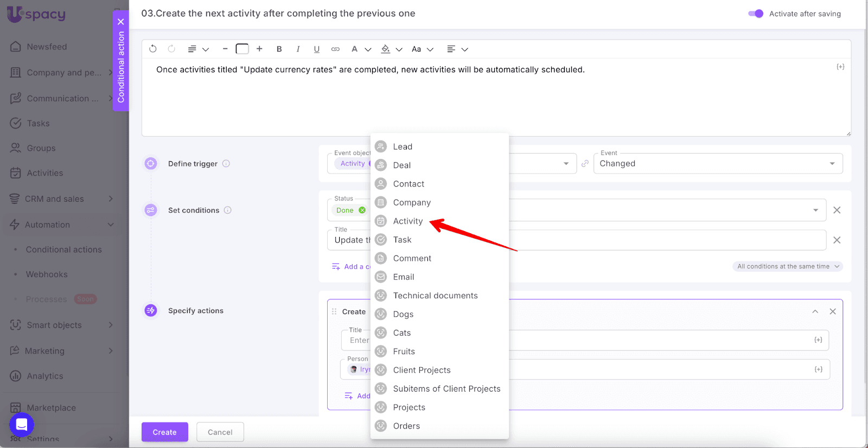Remove the Done status tag
This screenshot has width=868, height=448.
point(362,210)
